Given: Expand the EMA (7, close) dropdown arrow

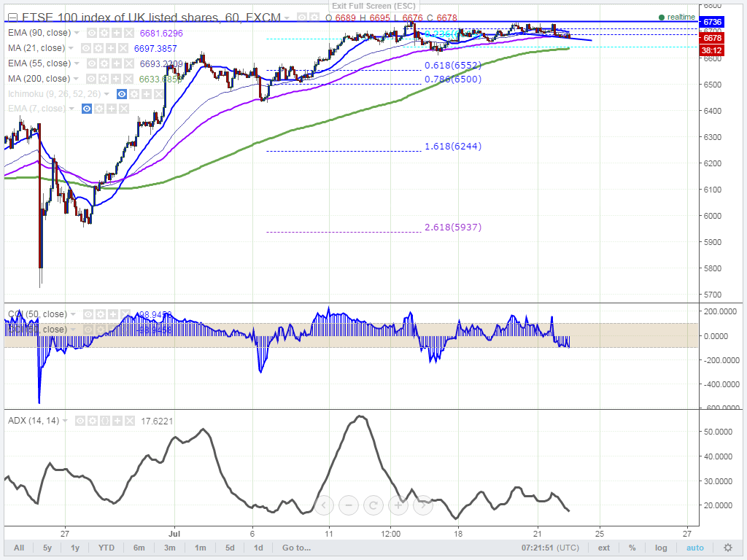Looking at the screenshot, I should pyautogui.click(x=71, y=109).
